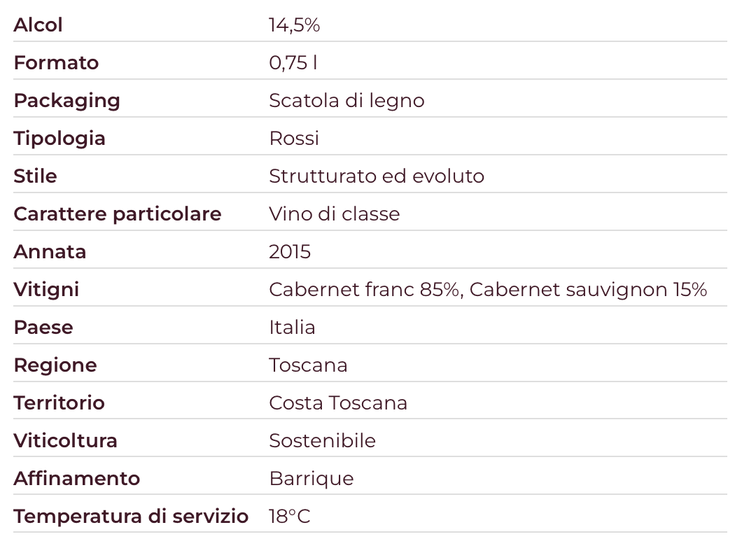
Task: Click 'Sostenibile' viticulture value
Action: coord(322,441)
